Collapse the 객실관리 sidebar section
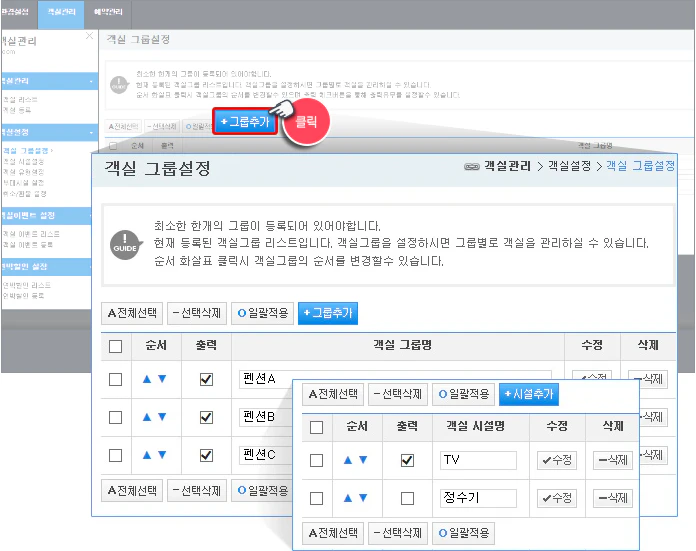The image size is (696, 551). tap(91, 81)
